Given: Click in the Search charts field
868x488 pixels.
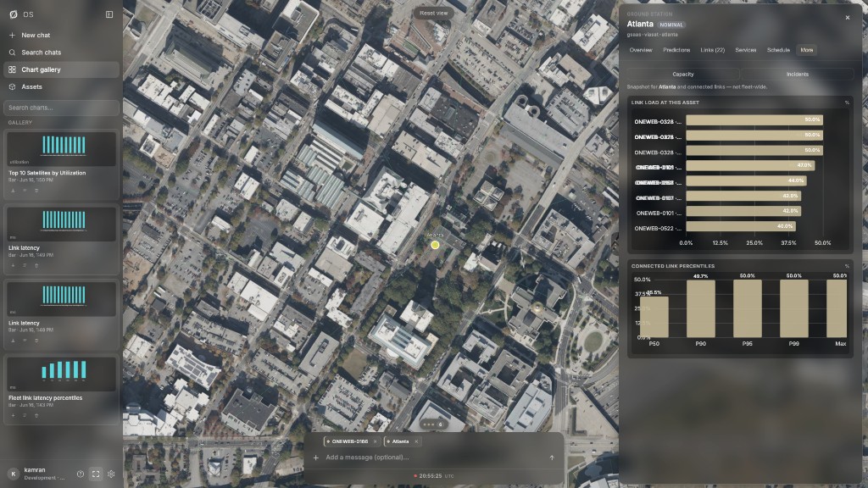Looking at the screenshot, I should pyautogui.click(x=61, y=108).
